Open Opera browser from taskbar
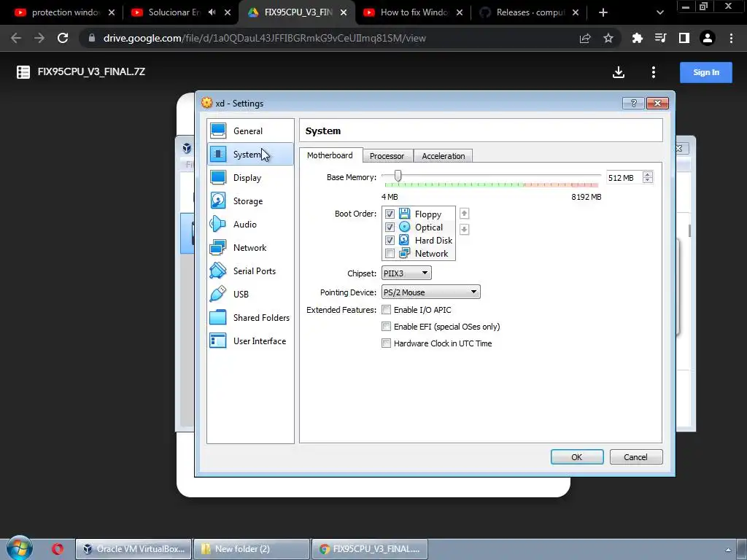 [x=58, y=549]
